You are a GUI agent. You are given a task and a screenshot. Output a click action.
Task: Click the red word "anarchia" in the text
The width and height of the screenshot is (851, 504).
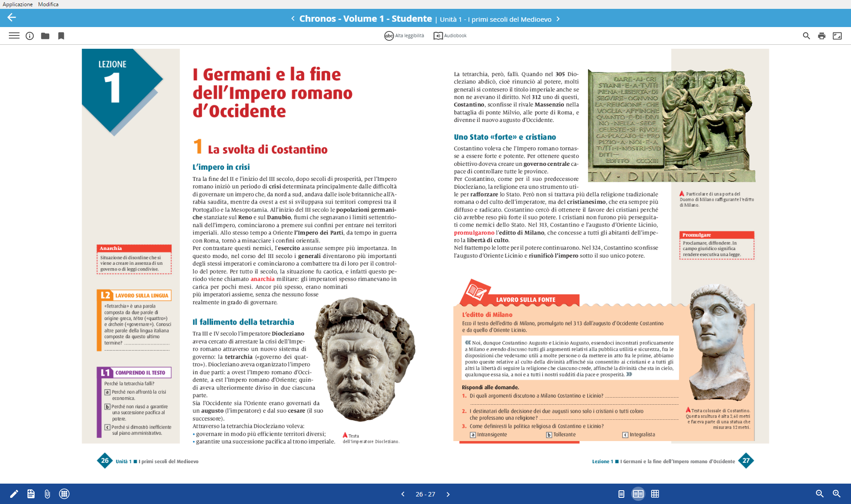pyautogui.click(x=262, y=279)
